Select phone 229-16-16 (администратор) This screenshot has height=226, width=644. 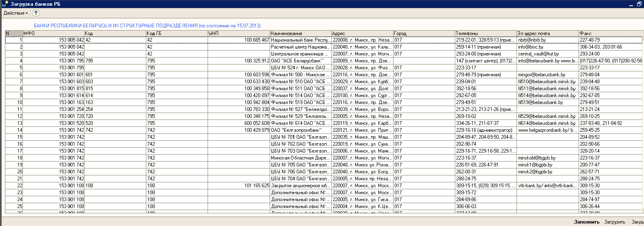[x=485, y=130]
